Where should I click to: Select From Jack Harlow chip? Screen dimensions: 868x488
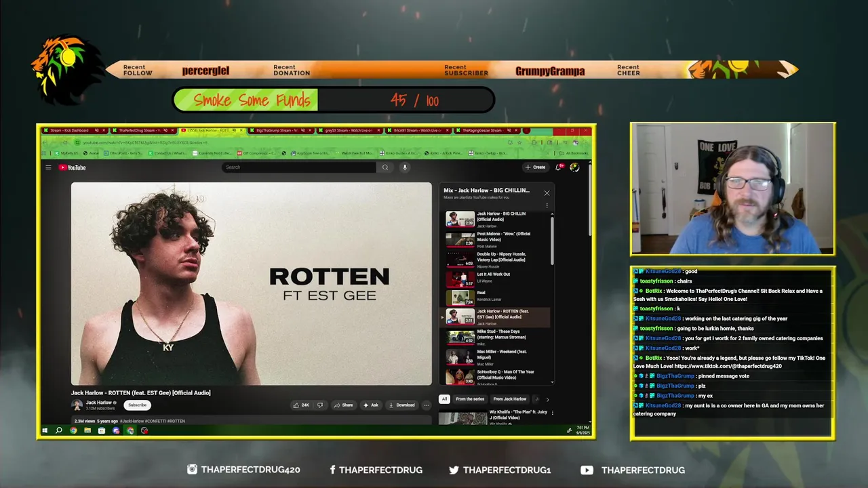coord(510,399)
